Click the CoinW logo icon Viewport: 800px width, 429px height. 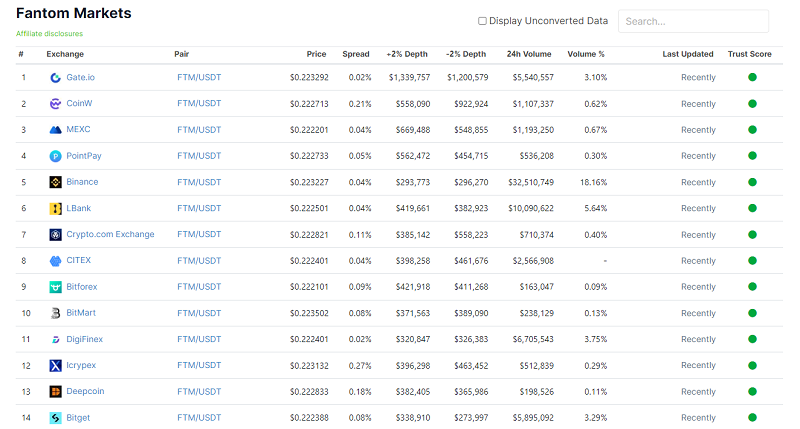[x=56, y=103]
